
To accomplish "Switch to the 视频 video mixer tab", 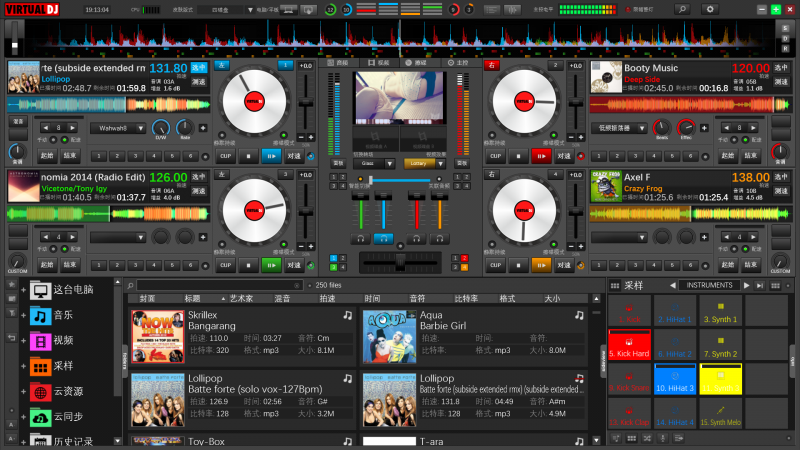I will click(379, 63).
